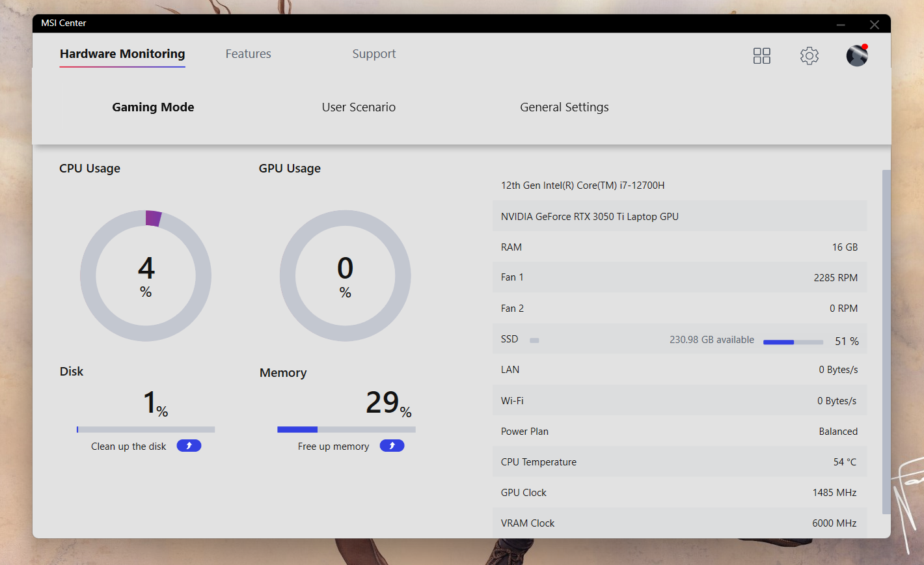The image size is (924, 565).
Task: Minimize the MSI Center window
Action: (x=841, y=25)
